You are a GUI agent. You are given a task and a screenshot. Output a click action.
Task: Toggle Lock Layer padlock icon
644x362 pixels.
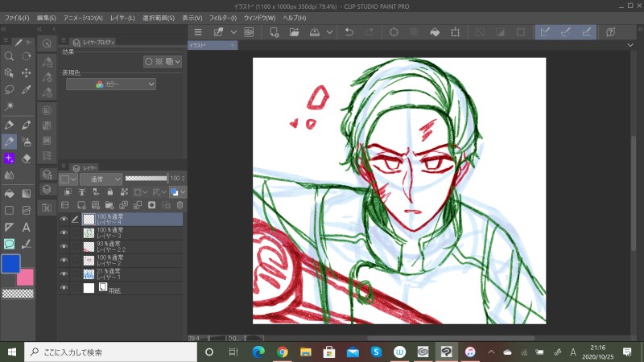[x=110, y=191]
